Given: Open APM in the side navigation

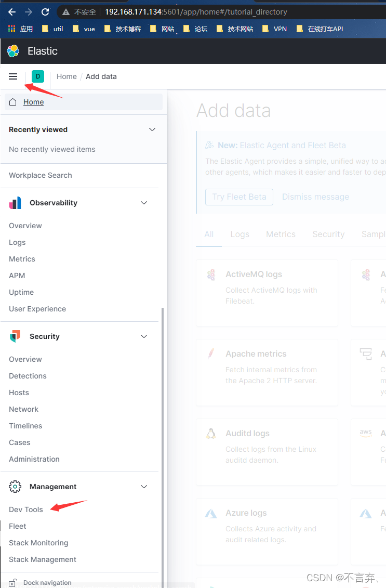Looking at the screenshot, I should pyautogui.click(x=17, y=276).
